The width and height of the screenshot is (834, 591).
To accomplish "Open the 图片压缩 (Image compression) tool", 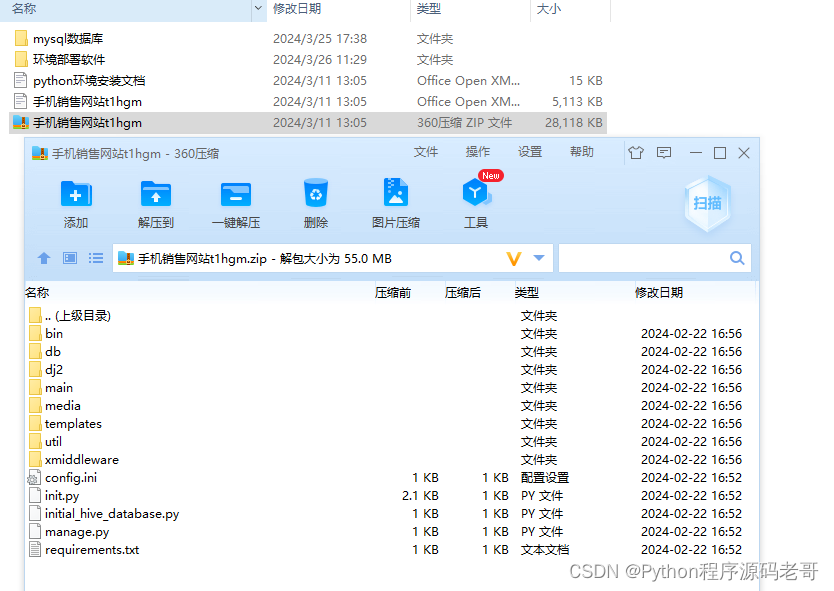I will point(395,200).
